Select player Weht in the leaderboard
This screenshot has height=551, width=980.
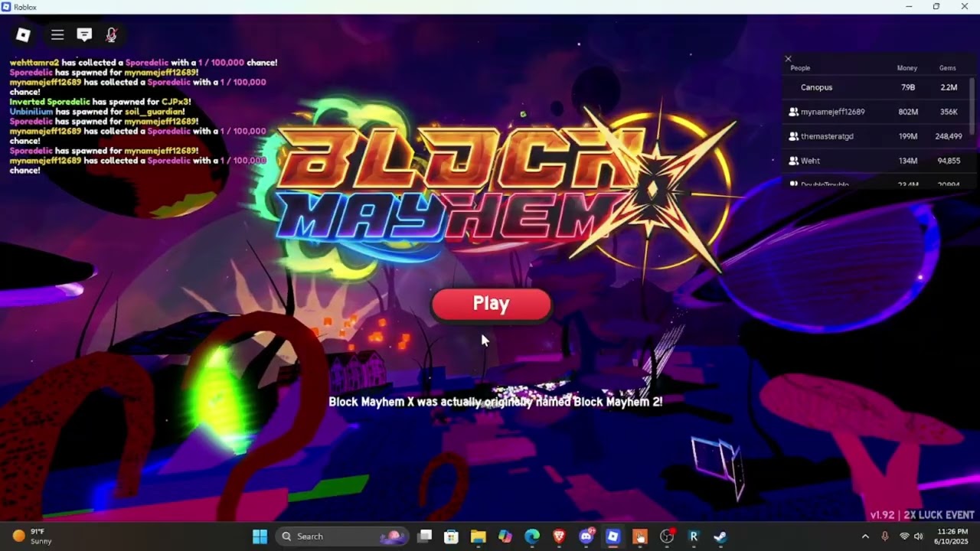tap(810, 161)
